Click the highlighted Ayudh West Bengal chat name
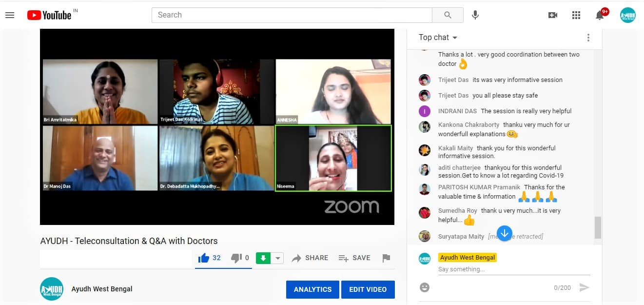644x305 pixels. pyautogui.click(x=467, y=258)
